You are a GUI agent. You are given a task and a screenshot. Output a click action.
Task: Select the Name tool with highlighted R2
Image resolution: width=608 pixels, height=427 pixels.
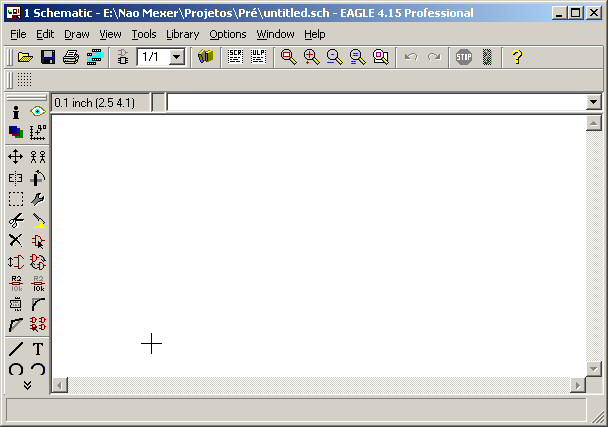[x=16, y=284]
